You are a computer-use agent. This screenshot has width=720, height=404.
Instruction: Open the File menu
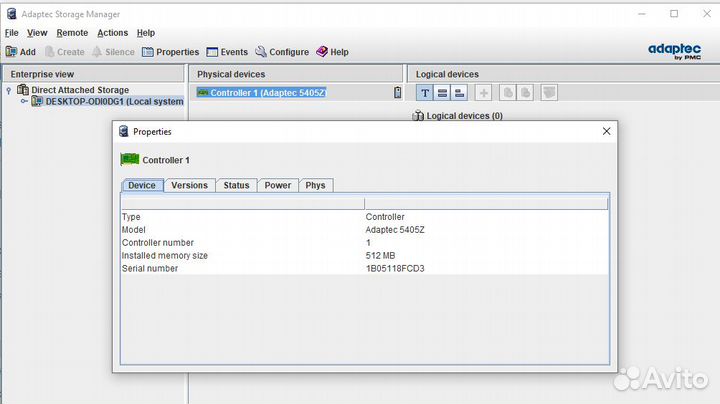click(11, 33)
